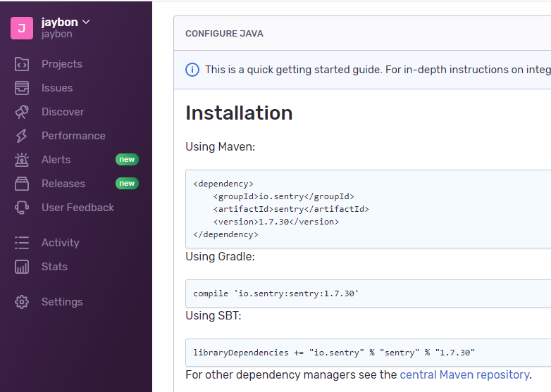Click the Performance lightning bolt icon
The image size is (551, 392).
[x=22, y=136]
